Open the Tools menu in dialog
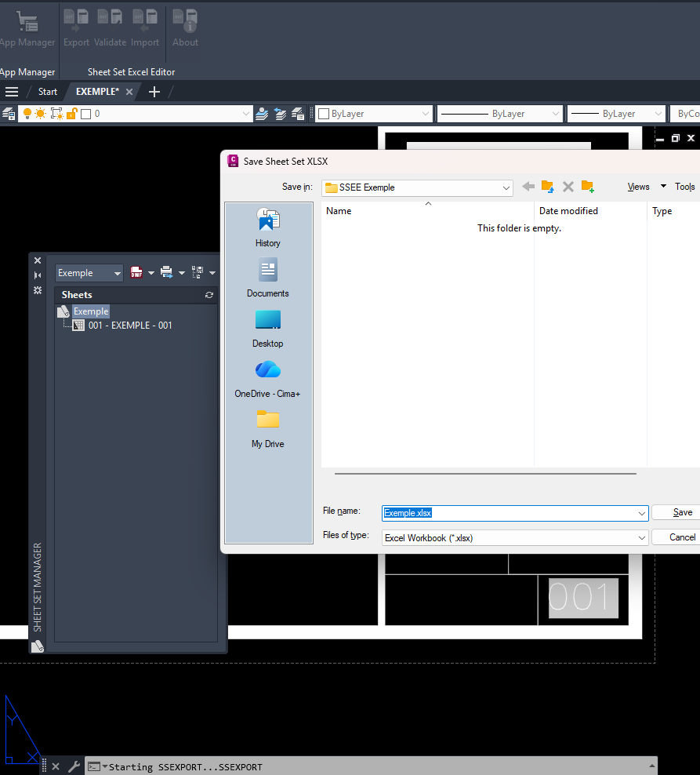Viewport: 700px width, 775px height. tap(684, 187)
